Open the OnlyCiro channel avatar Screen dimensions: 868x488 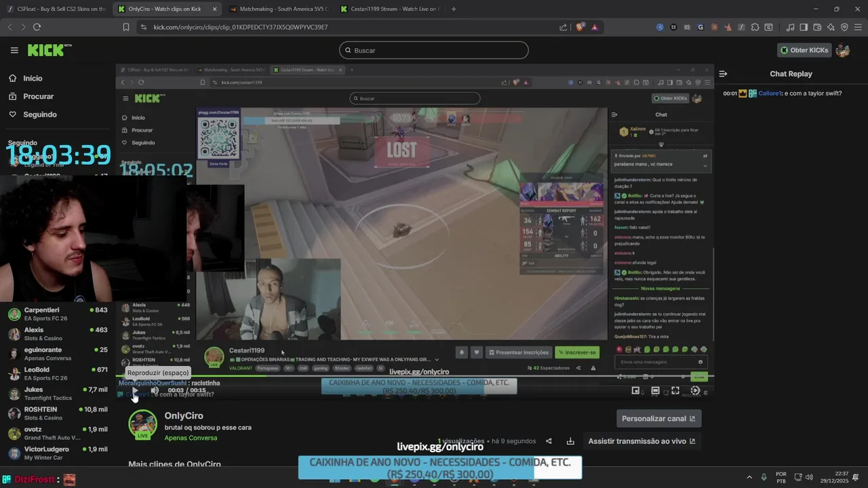142,424
